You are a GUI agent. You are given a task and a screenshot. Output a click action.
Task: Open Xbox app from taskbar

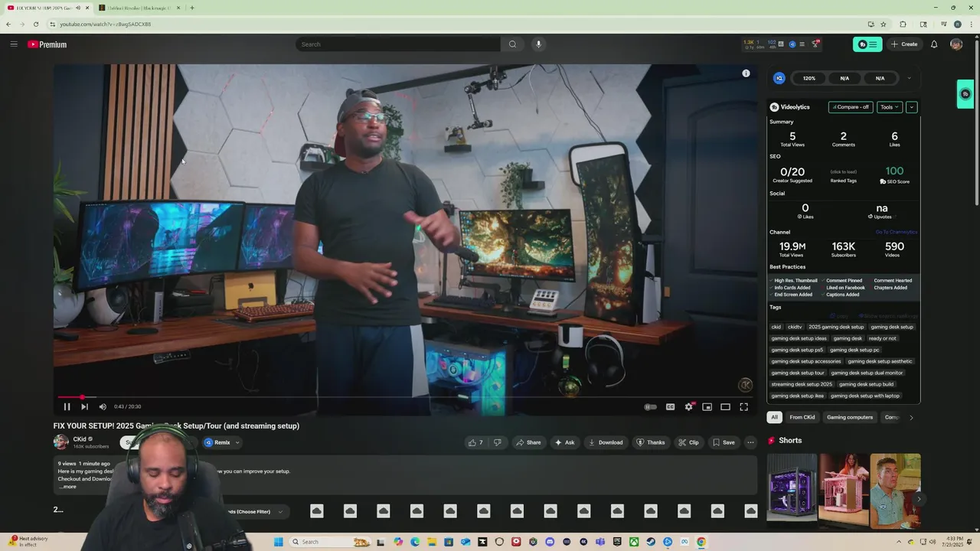[634, 542]
